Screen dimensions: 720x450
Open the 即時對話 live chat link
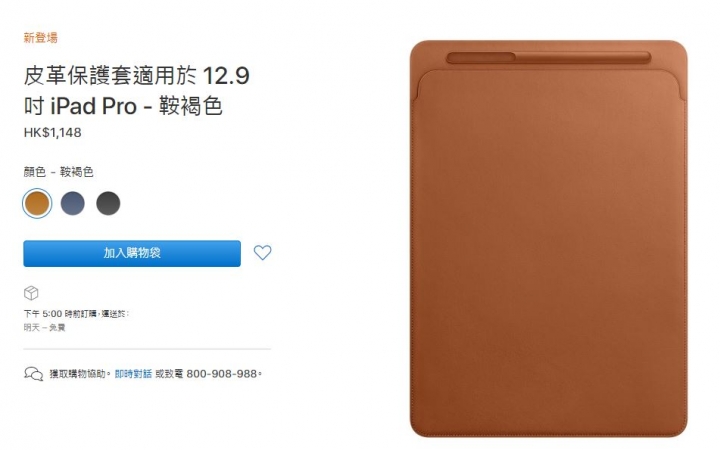click(133, 374)
